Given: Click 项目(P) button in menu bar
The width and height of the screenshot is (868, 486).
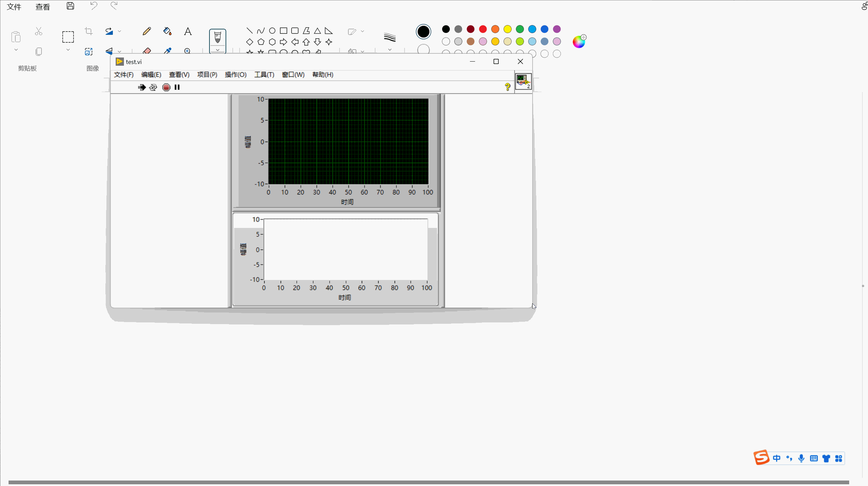Looking at the screenshot, I should point(207,74).
